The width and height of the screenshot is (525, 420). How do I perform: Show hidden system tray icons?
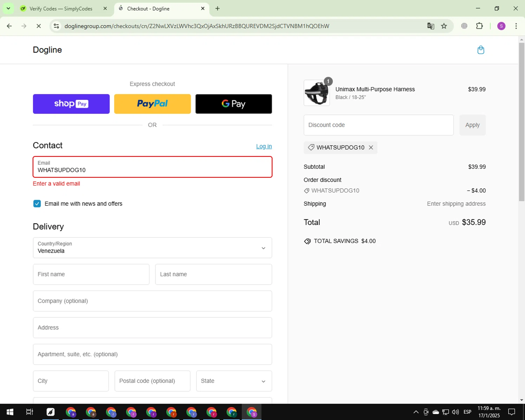tap(416, 412)
